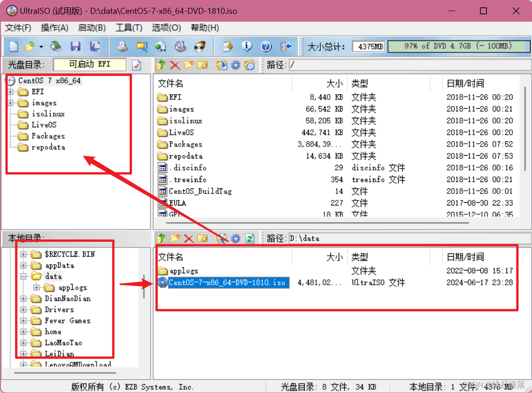This screenshot has height=393, width=532.
Task: Click the disc path field showing /
Action: coord(410,65)
